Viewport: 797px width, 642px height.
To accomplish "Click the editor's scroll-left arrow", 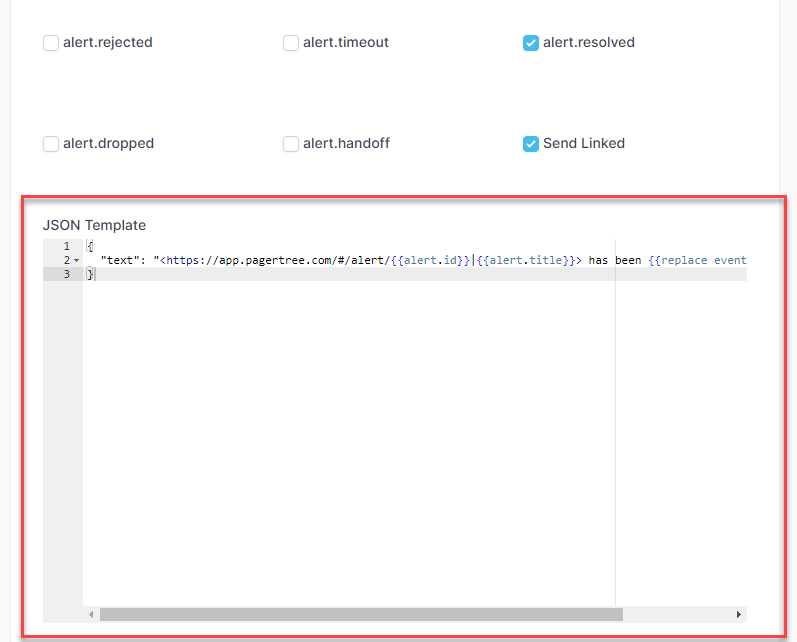I will (x=91, y=614).
